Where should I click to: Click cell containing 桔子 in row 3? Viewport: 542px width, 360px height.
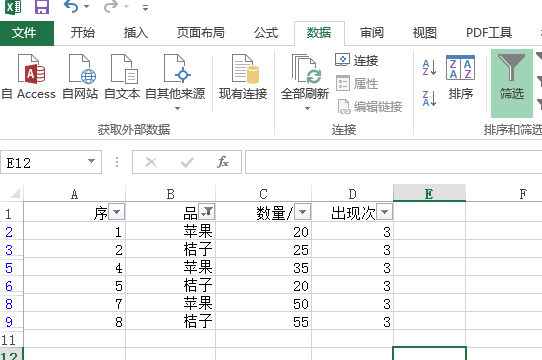pos(171,249)
